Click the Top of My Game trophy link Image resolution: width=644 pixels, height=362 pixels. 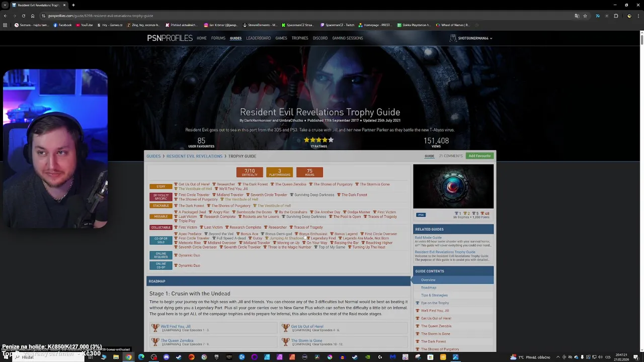point(332,247)
